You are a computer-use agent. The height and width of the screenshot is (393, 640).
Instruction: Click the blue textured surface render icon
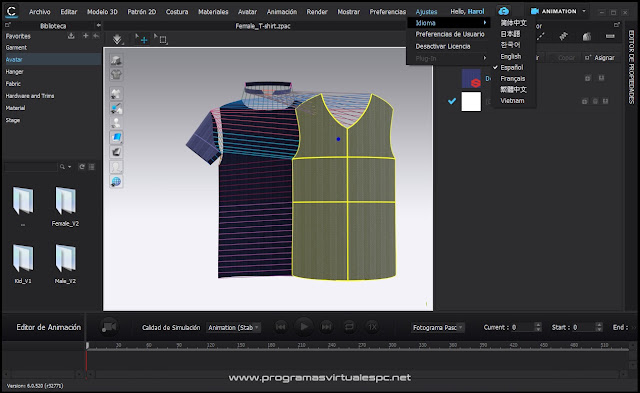point(116,138)
